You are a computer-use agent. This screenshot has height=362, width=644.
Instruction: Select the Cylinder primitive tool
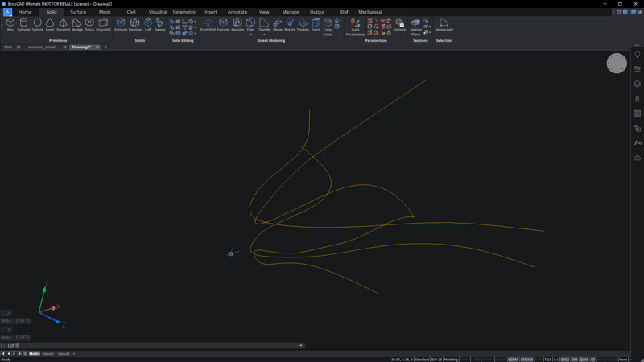[x=23, y=25]
